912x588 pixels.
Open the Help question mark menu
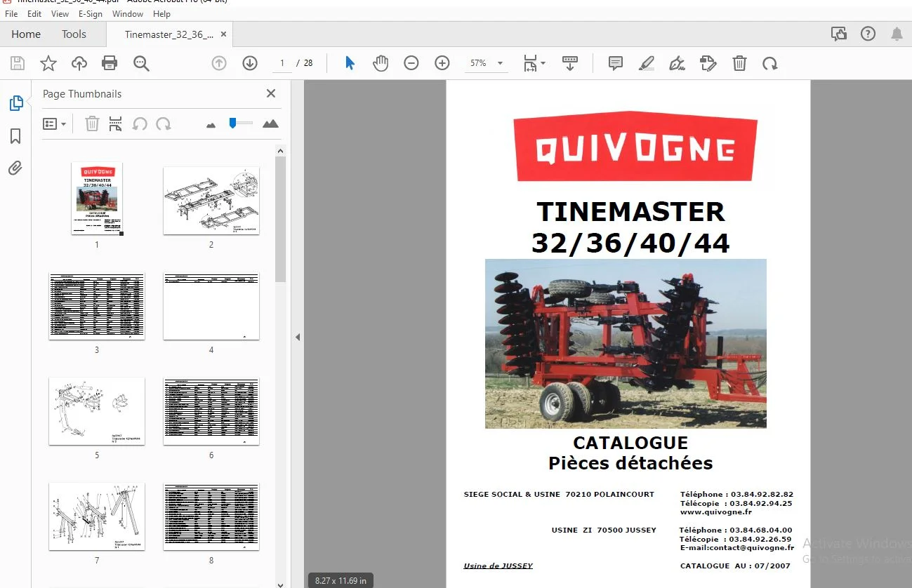(x=868, y=34)
